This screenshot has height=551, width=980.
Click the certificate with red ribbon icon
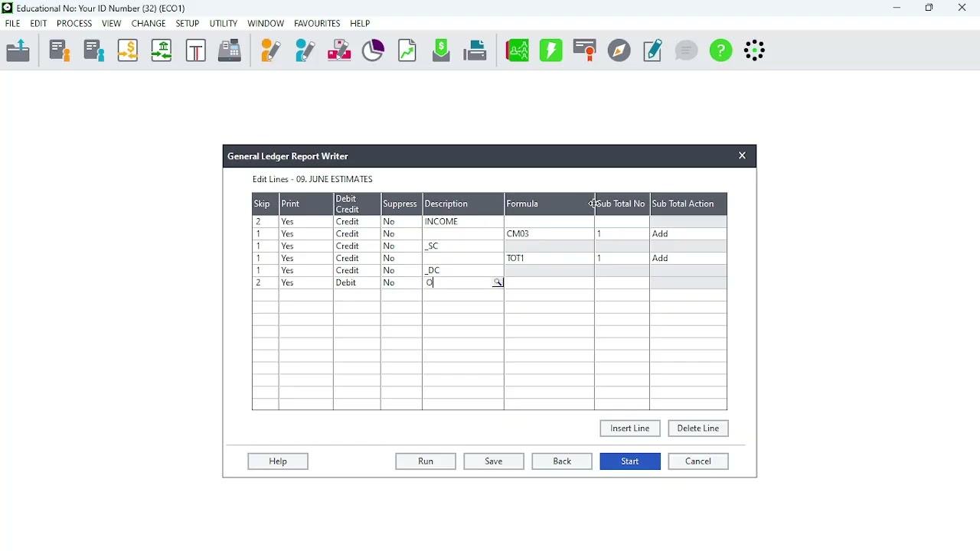click(x=586, y=51)
